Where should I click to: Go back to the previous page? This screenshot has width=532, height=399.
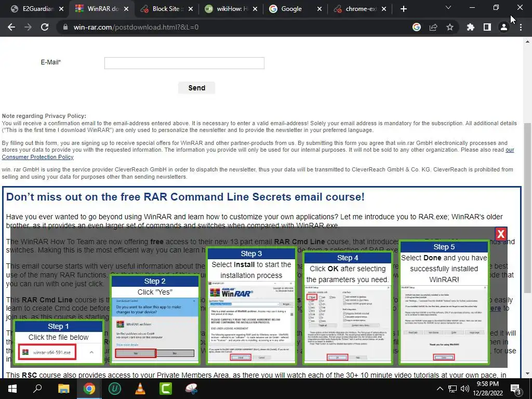11,27
